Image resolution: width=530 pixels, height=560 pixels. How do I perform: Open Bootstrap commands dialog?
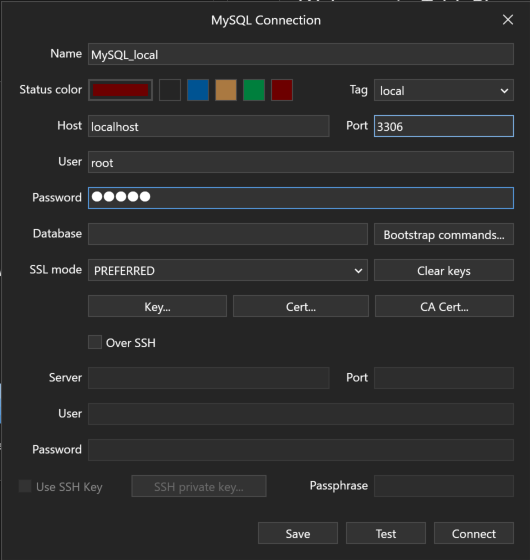tap(444, 234)
